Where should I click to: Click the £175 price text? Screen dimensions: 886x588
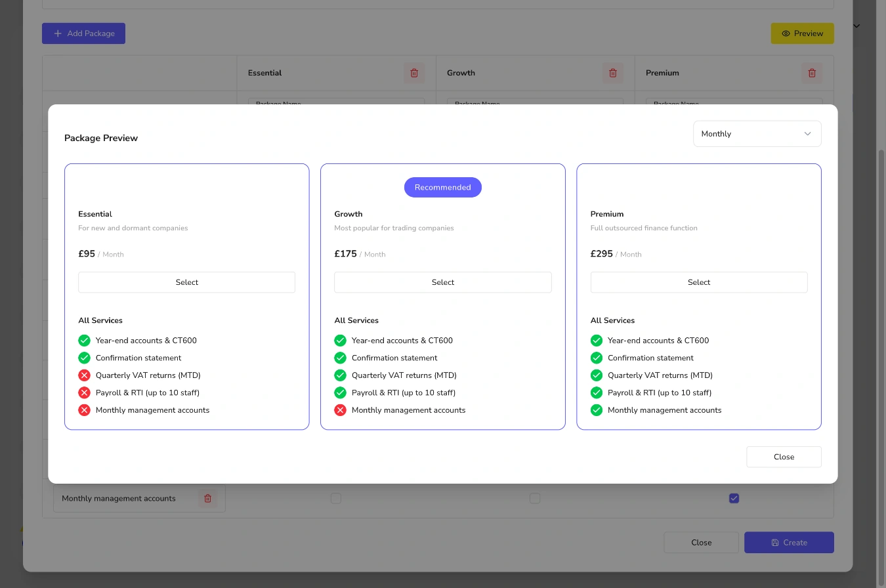pos(345,253)
